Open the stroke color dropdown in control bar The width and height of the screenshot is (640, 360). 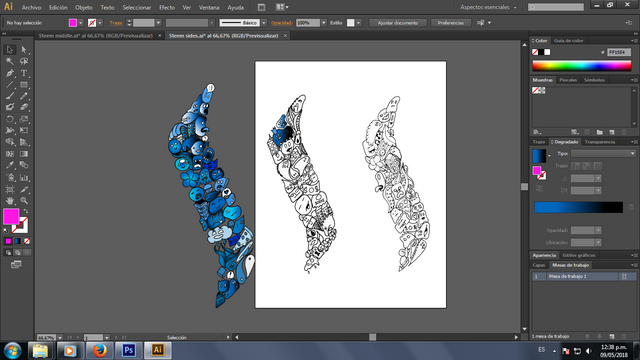point(100,23)
